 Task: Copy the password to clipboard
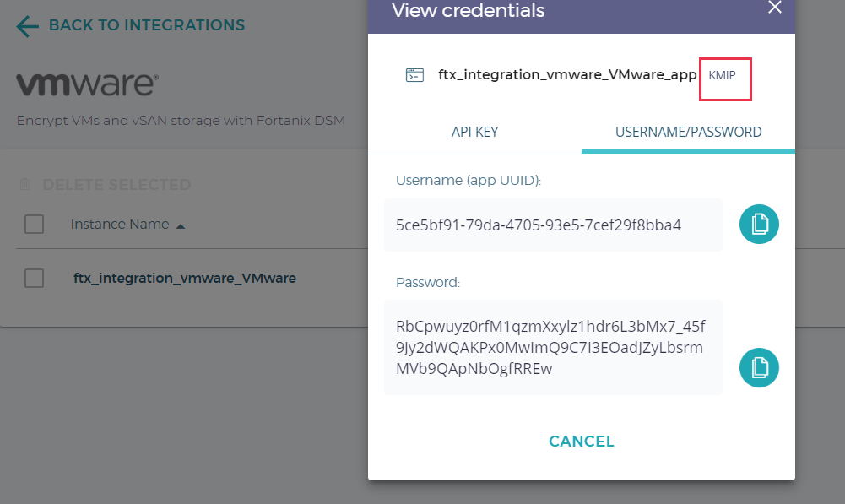coord(759,367)
